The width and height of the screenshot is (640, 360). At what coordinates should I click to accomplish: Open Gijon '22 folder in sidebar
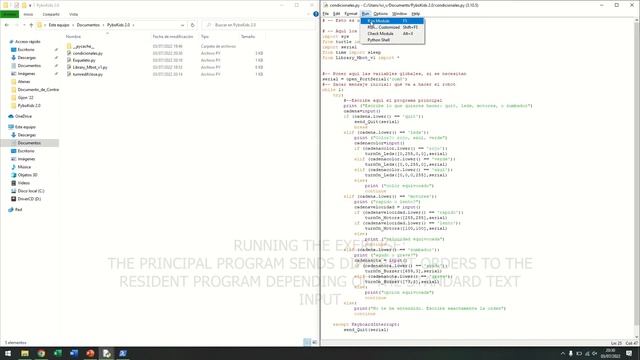click(25, 98)
